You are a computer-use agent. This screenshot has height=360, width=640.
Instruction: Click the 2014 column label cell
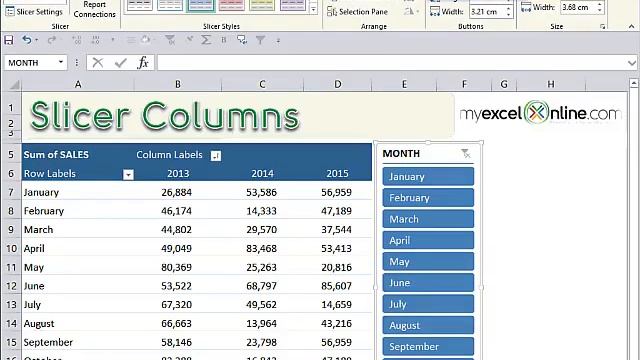click(x=262, y=173)
